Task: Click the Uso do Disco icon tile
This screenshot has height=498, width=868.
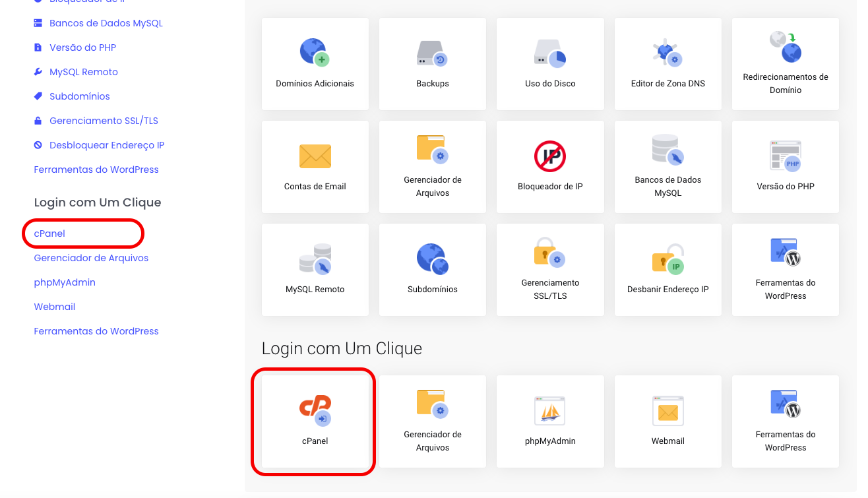Action: click(x=549, y=64)
